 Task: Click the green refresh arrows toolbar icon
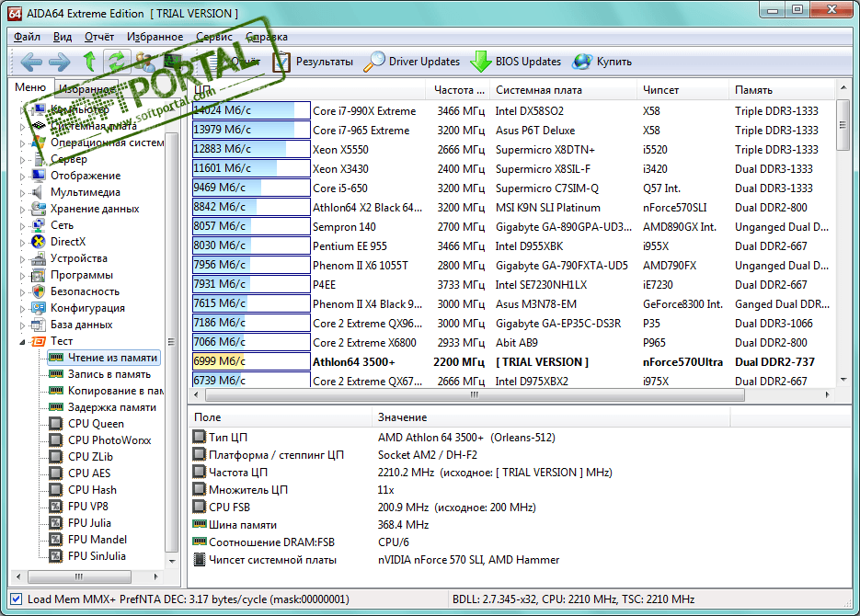[x=117, y=62]
